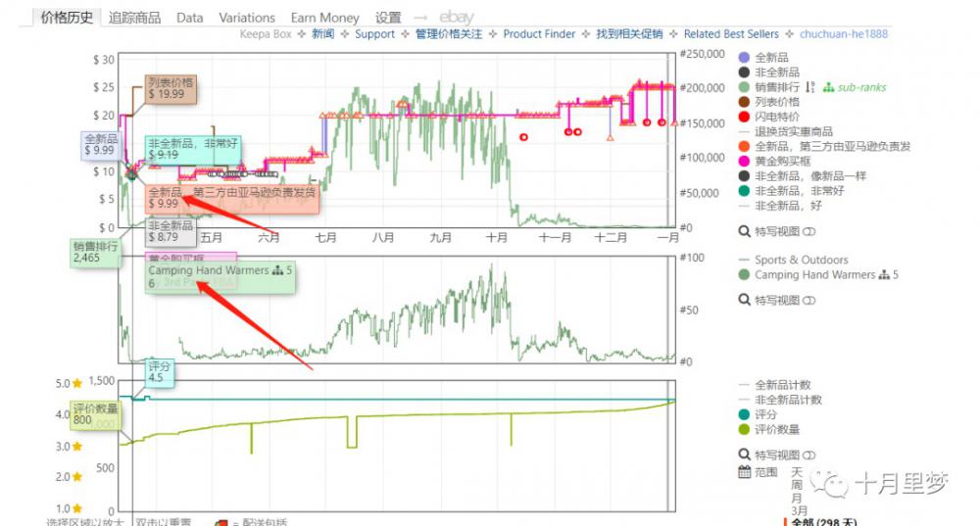Toggle 全新品，第三方由亚马逊负责发 orange dot
980x526 pixels.
[744, 146]
